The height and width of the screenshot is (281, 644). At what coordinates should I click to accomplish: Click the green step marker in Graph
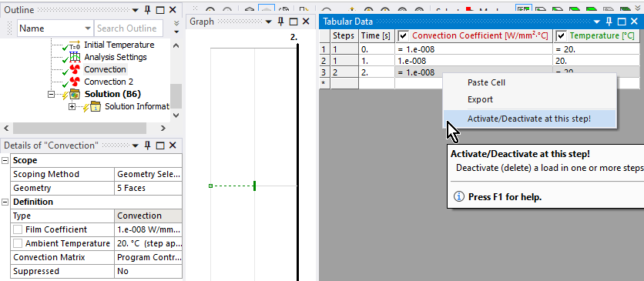[255, 186]
